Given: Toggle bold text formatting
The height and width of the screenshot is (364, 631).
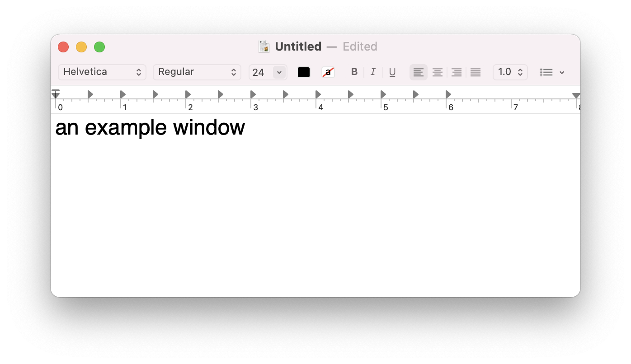Looking at the screenshot, I should point(354,72).
